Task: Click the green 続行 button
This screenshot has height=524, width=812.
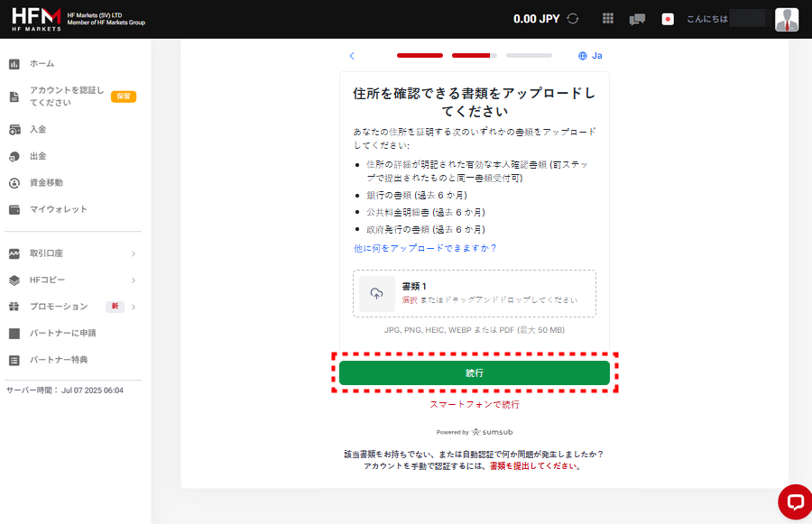Action: 475,372
